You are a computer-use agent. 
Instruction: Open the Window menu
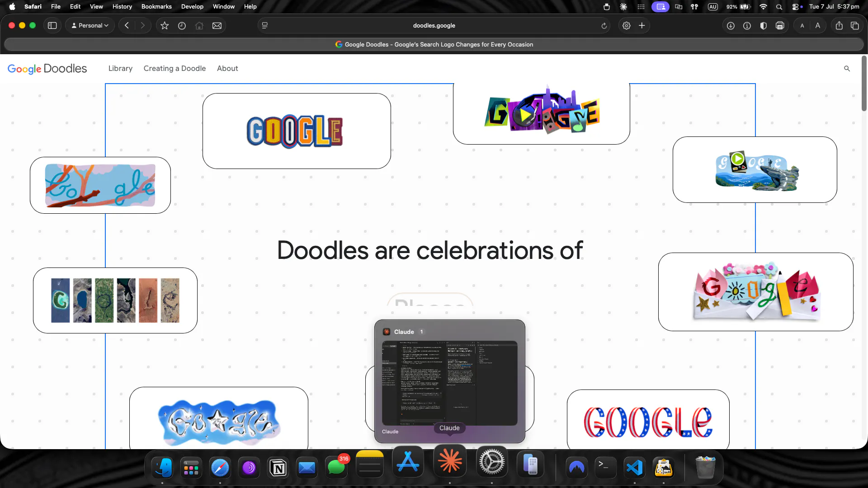(224, 6)
